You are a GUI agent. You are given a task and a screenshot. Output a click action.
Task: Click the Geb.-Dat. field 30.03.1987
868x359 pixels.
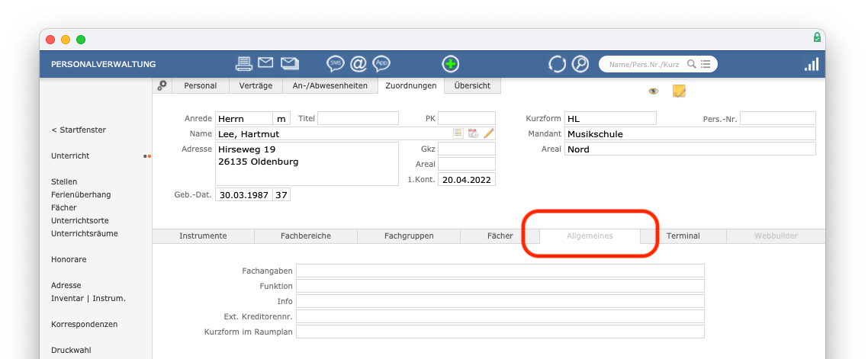(x=243, y=194)
